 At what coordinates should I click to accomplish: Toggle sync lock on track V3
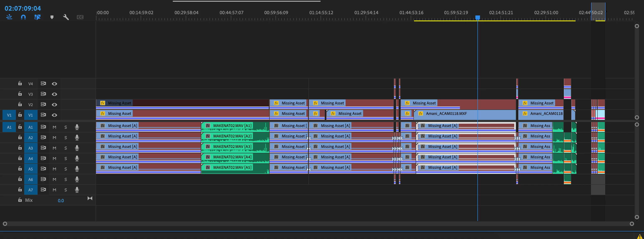pos(43,94)
